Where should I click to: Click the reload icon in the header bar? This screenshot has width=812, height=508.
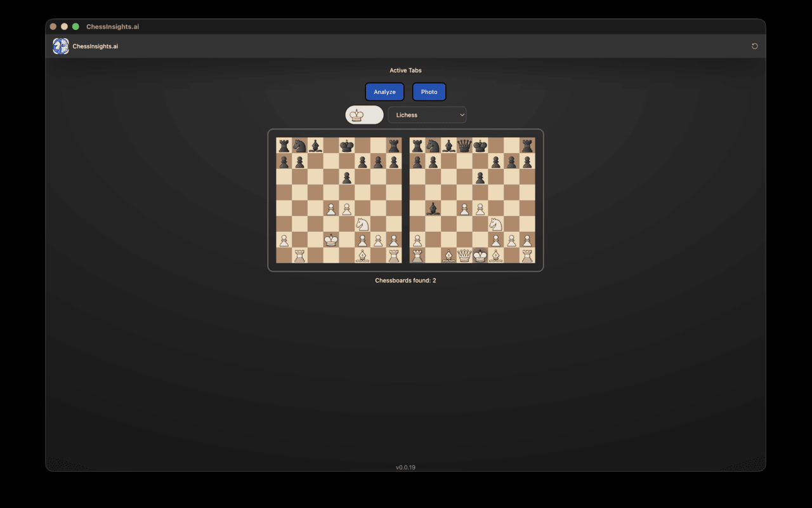tap(754, 46)
